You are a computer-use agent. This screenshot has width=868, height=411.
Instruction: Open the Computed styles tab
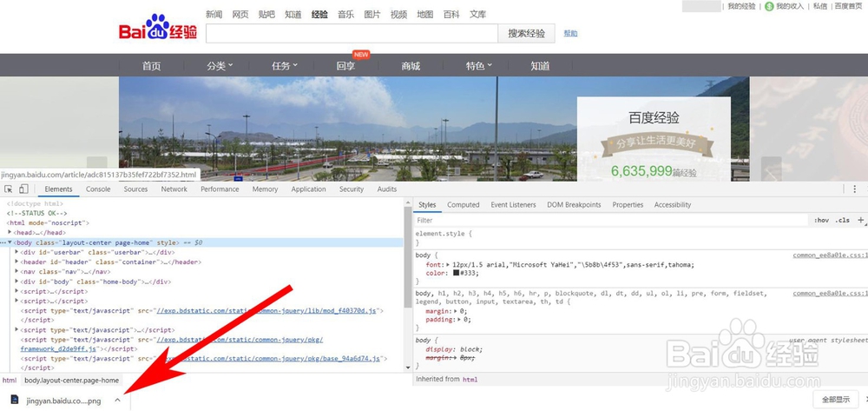click(464, 205)
